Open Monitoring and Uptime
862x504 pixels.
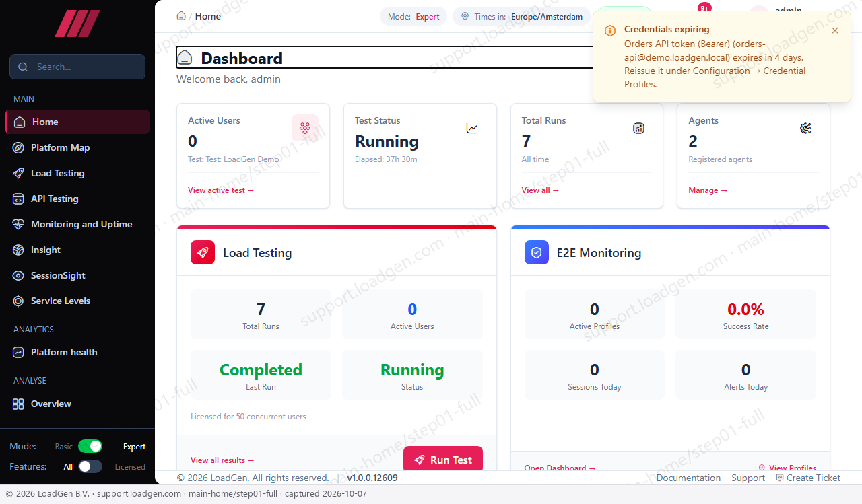point(77,224)
